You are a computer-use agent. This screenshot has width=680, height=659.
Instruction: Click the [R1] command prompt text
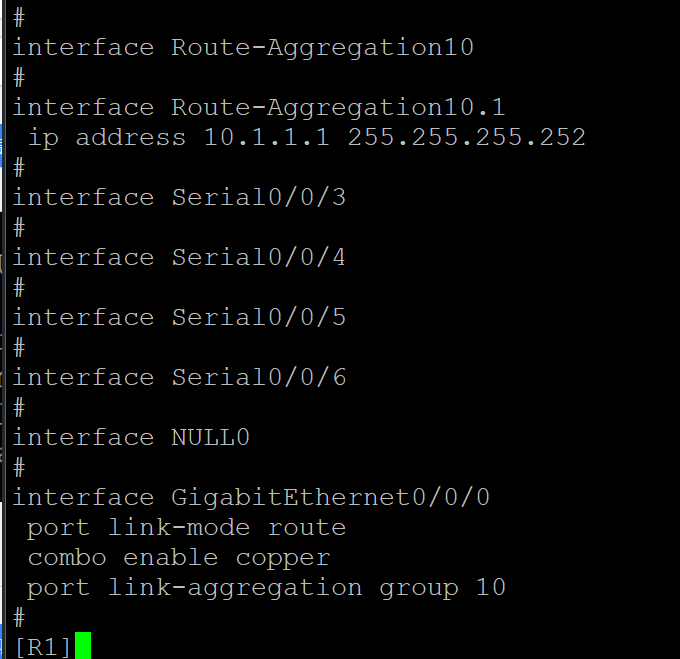[x=43, y=647]
